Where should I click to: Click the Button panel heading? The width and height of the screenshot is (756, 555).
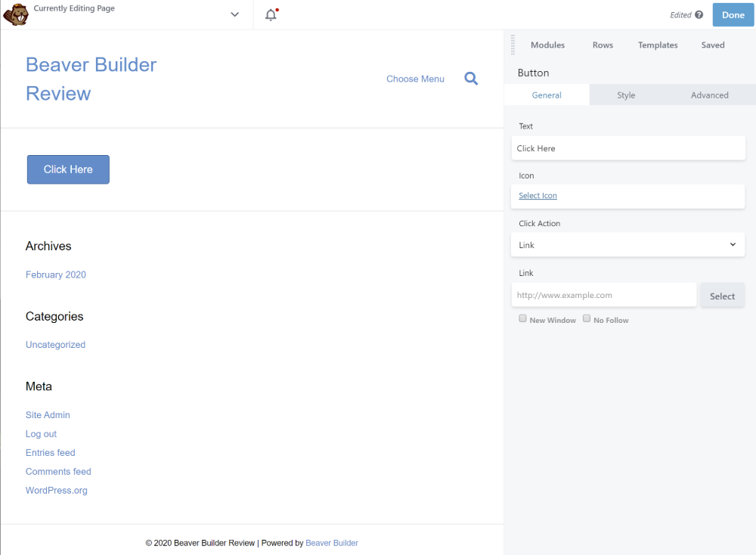pos(533,73)
